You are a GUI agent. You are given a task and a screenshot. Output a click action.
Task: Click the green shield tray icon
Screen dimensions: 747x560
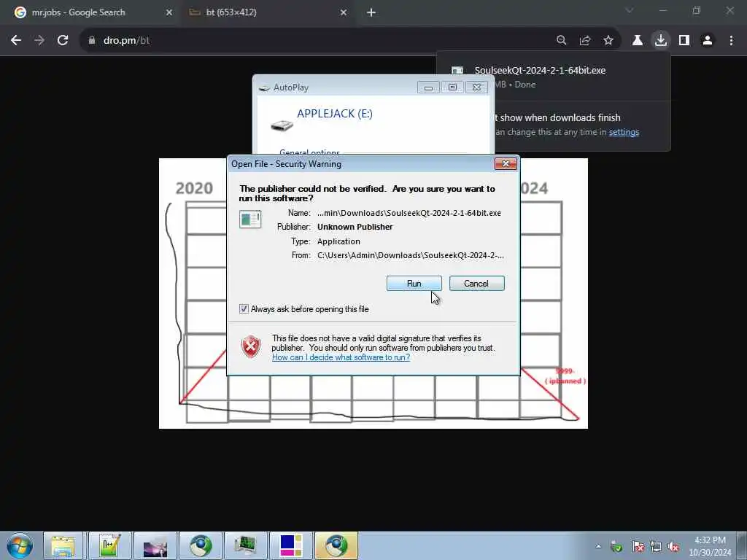click(x=616, y=546)
